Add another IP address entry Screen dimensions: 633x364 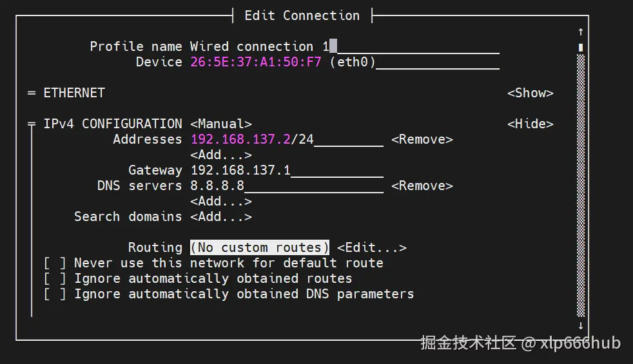click(220, 155)
